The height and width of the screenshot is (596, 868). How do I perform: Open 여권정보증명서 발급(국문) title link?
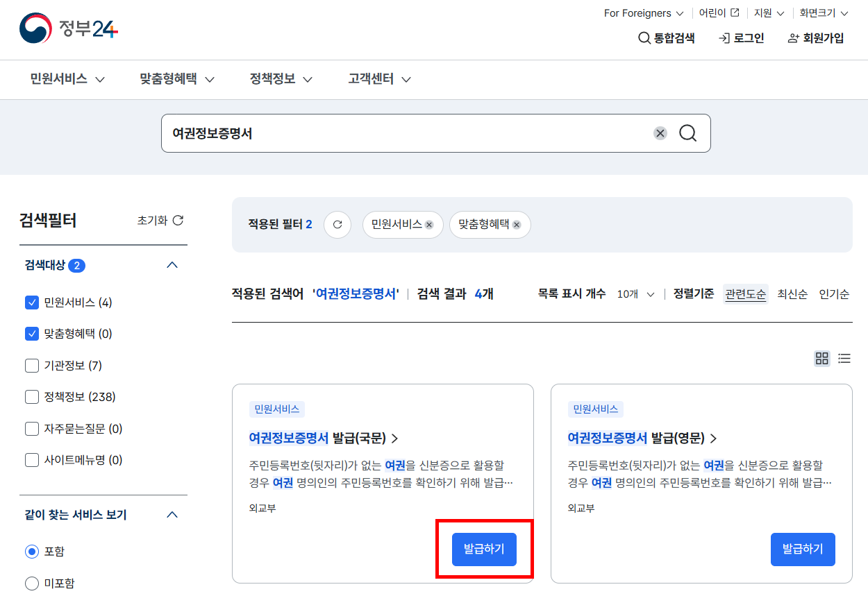coord(324,438)
